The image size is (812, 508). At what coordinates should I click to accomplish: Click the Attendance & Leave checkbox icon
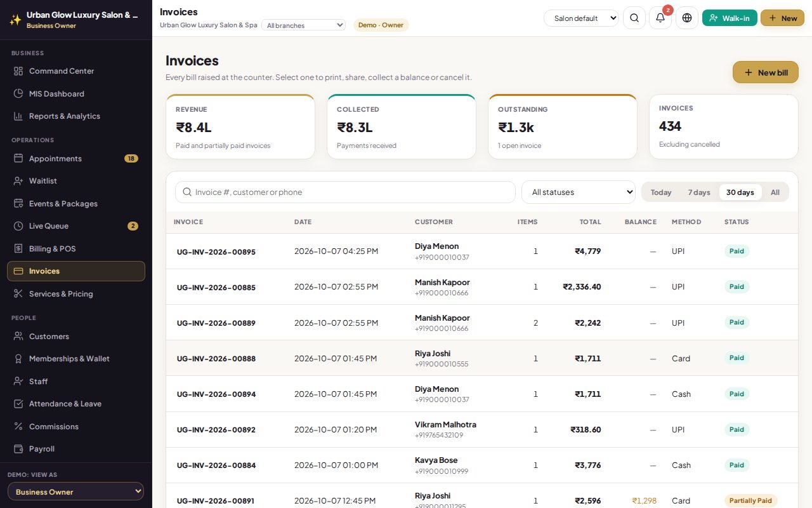point(18,404)
